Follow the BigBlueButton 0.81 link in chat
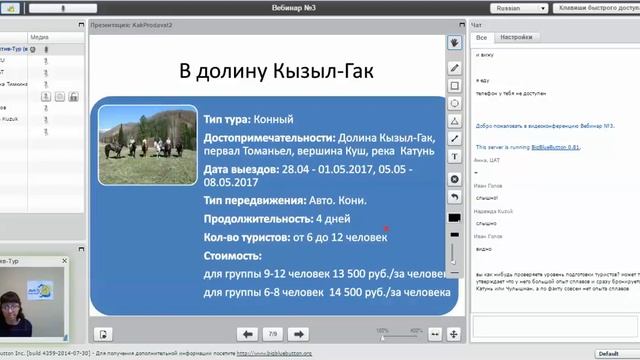Screen dimensions: 640x360 click(x=555, y=147)
